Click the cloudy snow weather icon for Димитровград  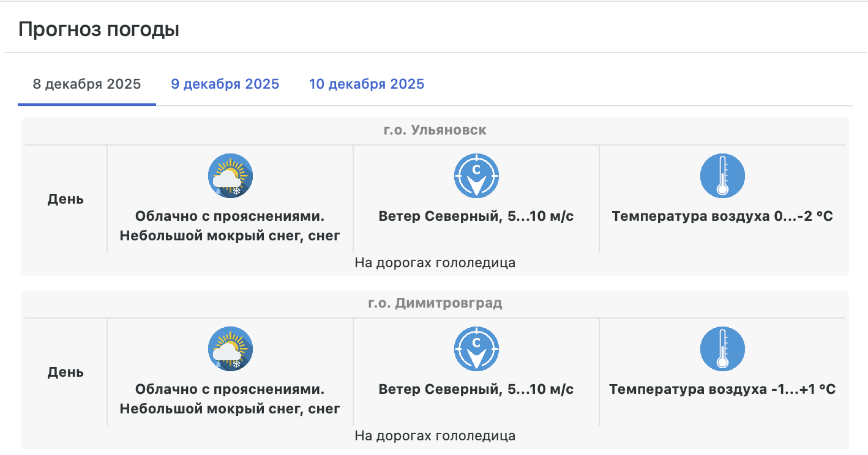[x=231, y=349]
